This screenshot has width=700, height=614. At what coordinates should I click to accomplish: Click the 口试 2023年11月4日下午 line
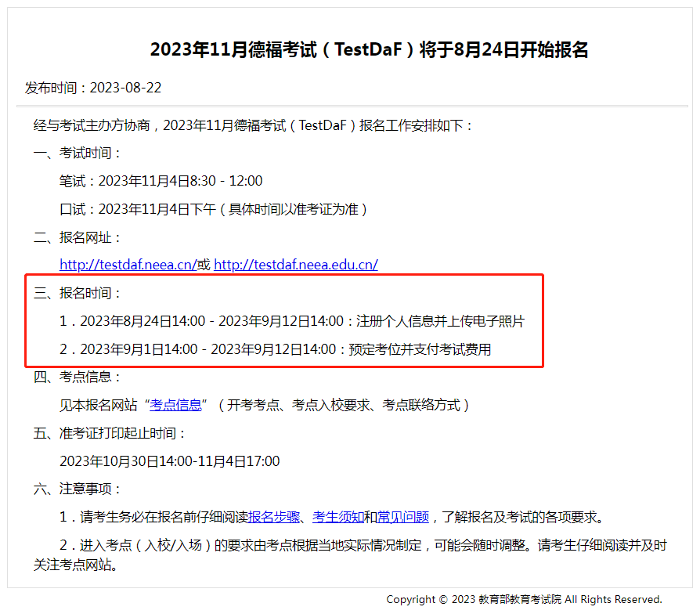(214, 209)
